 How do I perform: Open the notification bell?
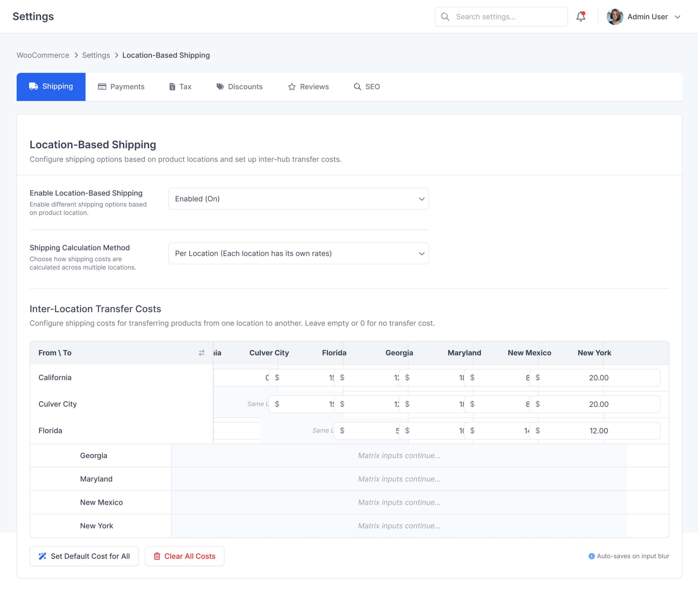pos(580,16)
